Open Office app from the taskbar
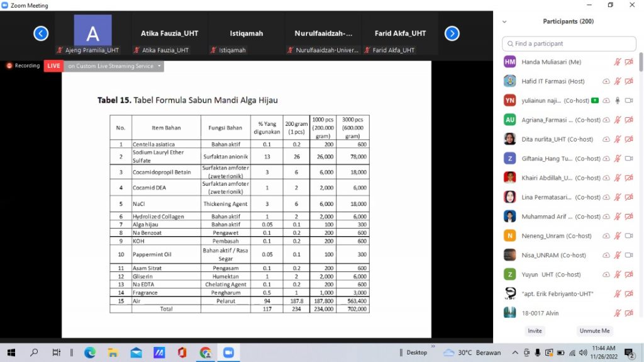 (182, 353)
